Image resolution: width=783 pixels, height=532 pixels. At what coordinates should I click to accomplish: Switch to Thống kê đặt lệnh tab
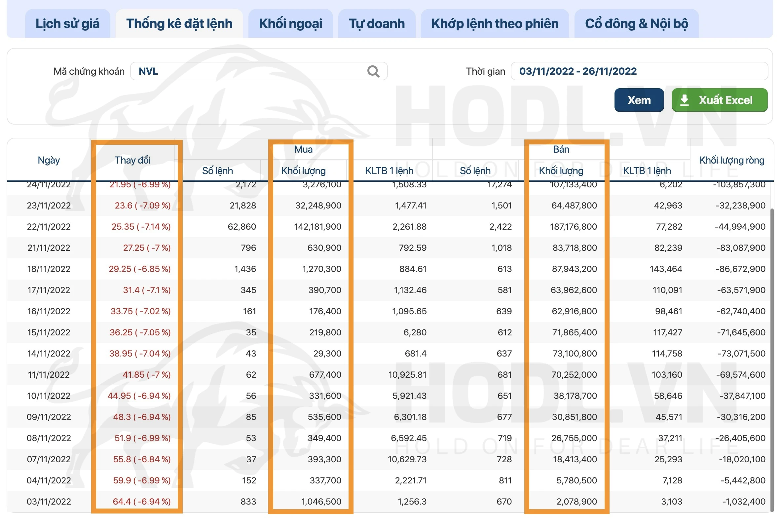click(179, 23)
